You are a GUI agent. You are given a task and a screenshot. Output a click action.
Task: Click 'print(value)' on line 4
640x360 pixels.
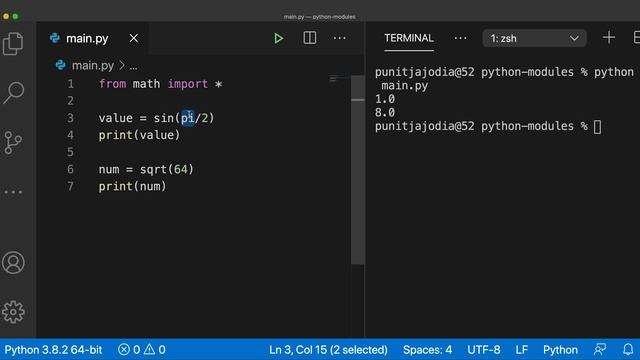point(139,135)
